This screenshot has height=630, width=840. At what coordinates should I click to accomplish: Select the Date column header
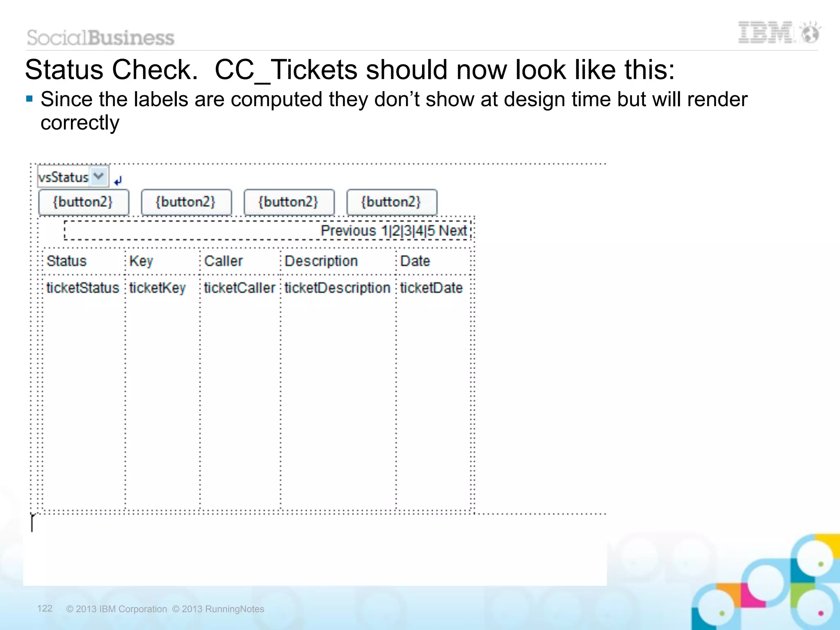[415, 261]
